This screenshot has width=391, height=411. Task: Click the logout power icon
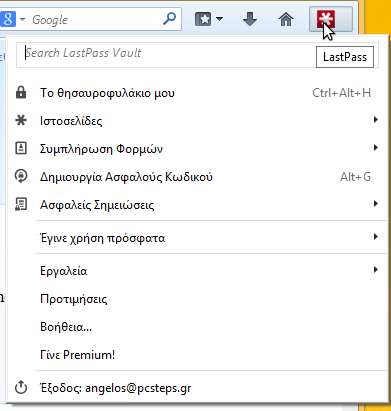coord(21,387)
